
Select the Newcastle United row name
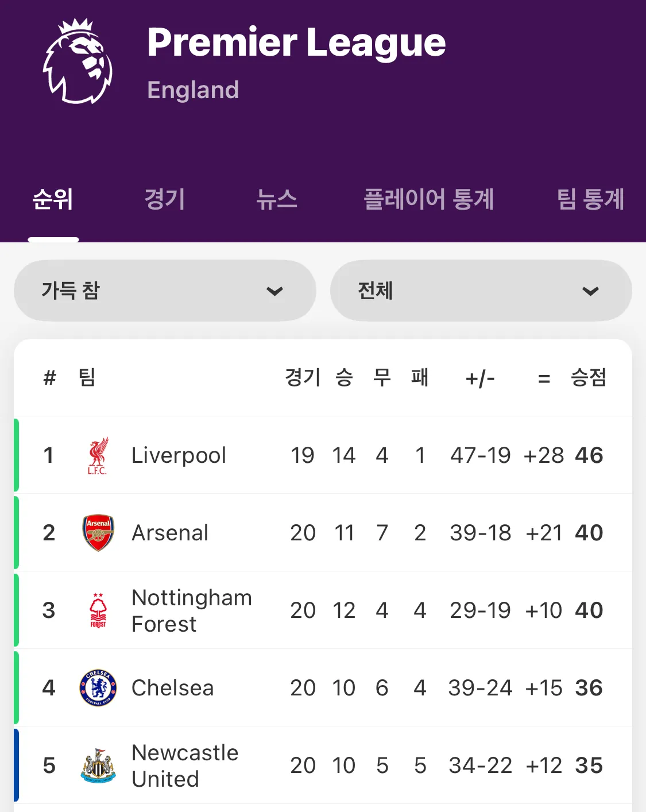[184, 765]
